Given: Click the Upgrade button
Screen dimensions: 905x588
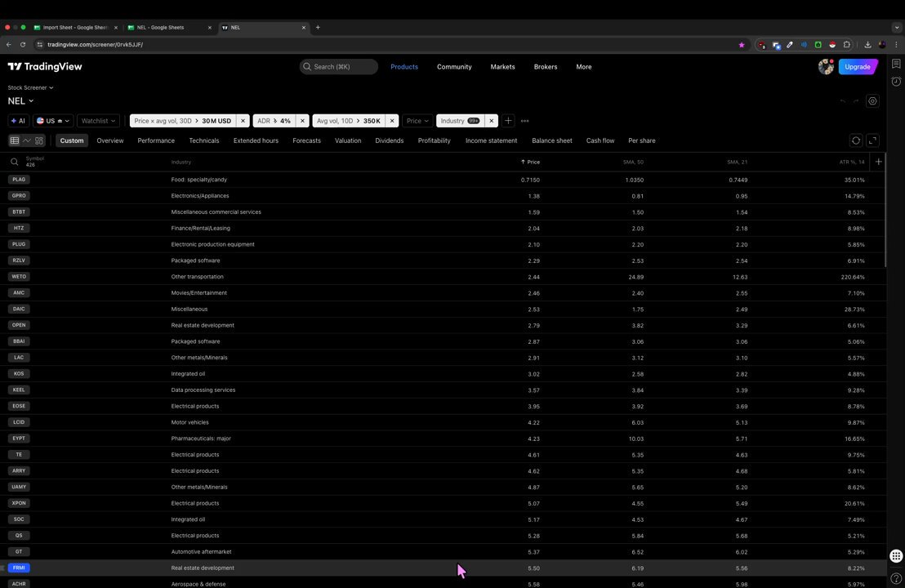Looking at the screenshot, I should [858, 66].
